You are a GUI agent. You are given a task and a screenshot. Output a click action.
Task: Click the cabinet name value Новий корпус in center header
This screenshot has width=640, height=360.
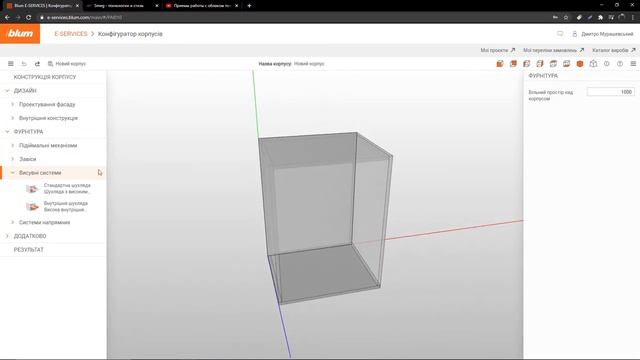309,64
